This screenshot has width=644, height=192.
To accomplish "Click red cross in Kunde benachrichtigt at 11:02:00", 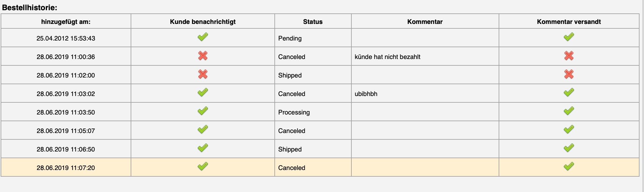I will coord(203,74).
